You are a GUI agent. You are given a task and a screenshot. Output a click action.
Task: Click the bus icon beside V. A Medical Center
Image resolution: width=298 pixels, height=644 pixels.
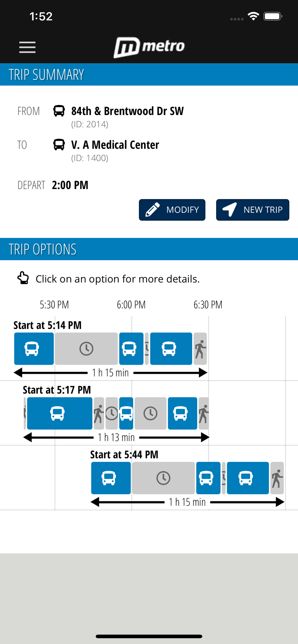click(x=59, y=145)
